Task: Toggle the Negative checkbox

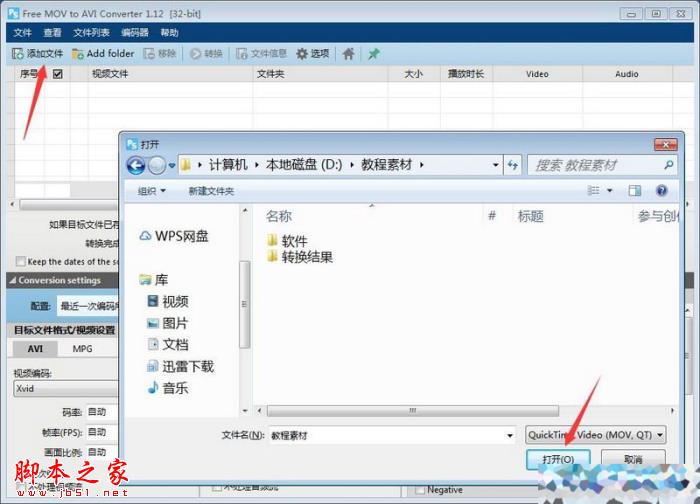Action: [x=420, y=490]
